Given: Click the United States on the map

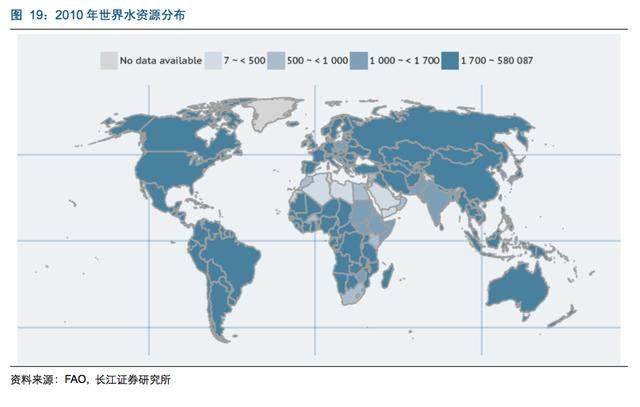Looking at the screenshot, I should [x=171, y=169].
